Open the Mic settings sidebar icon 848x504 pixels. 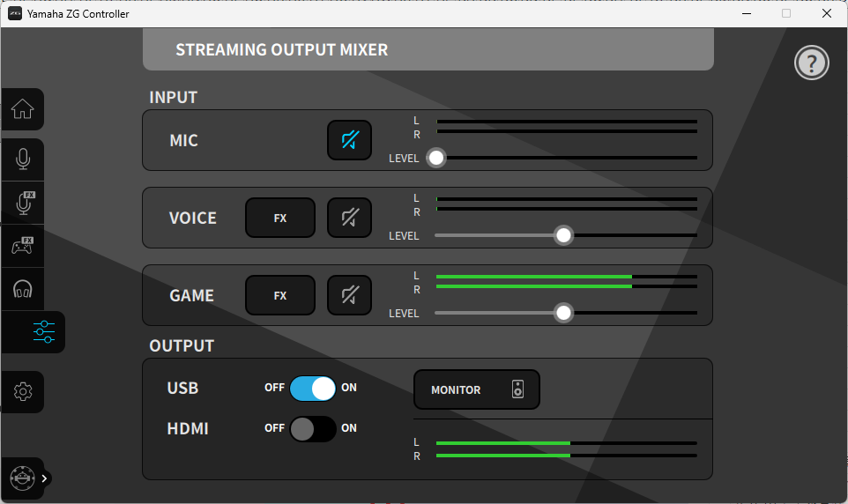point(23,159)
